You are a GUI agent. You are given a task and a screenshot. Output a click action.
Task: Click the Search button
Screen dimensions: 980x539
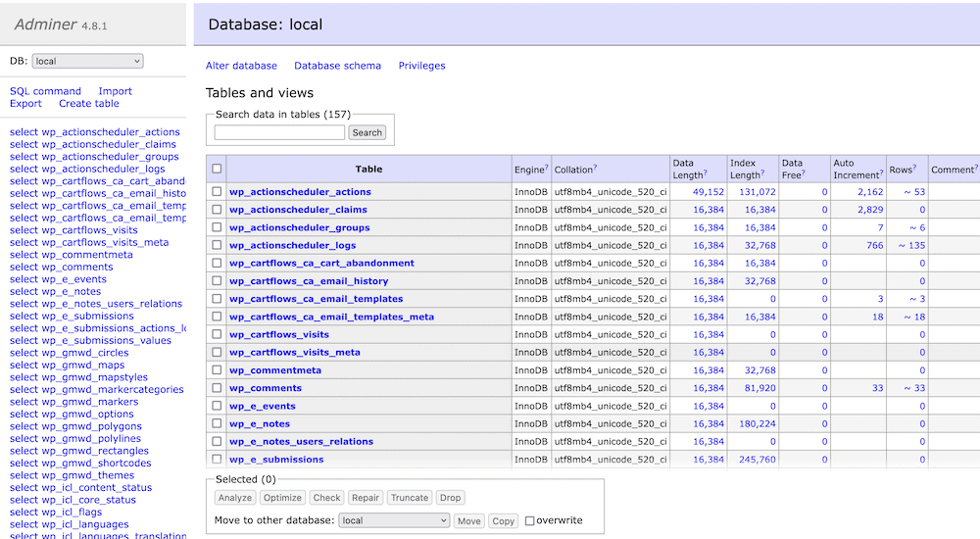click(367, 132)
